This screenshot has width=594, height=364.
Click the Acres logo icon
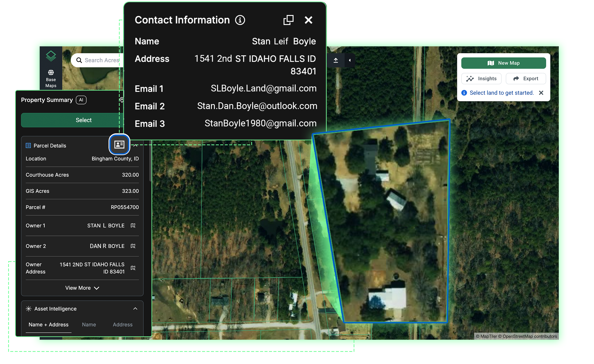51,56
